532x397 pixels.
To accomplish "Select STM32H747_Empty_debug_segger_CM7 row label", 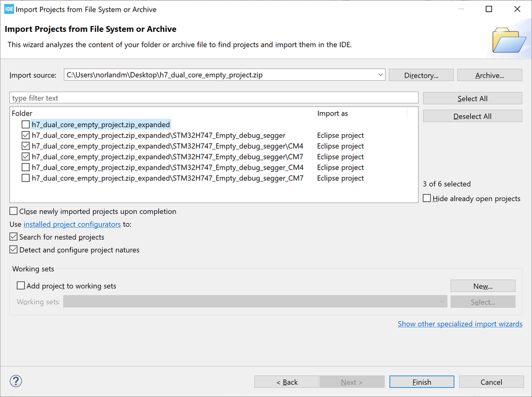I will [168, 178].
